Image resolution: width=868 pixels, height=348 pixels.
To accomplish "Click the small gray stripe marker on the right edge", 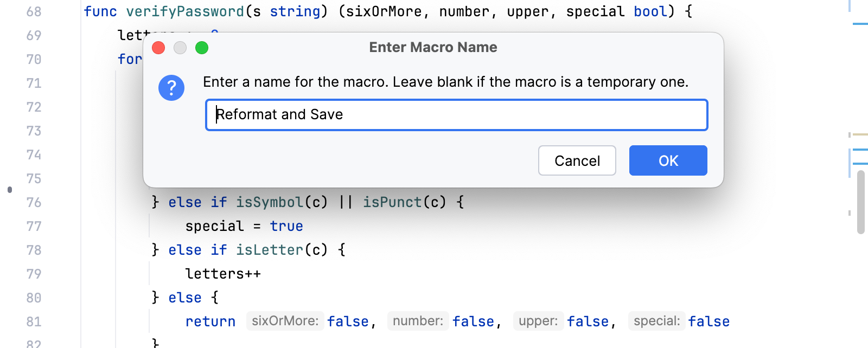I will click(x=850, y=211).
